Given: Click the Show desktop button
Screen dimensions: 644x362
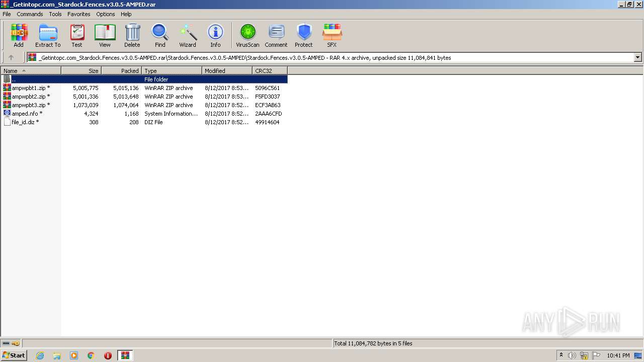Looking at the screenshot, I should (638, 355).
